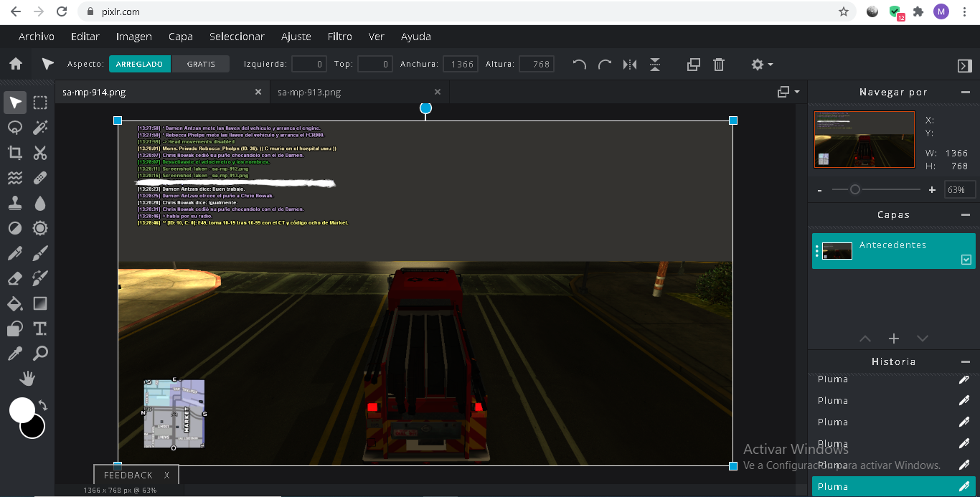Collapse the right side panel
The height and width of the screenshot is (497, 980).
pos(964,65)
